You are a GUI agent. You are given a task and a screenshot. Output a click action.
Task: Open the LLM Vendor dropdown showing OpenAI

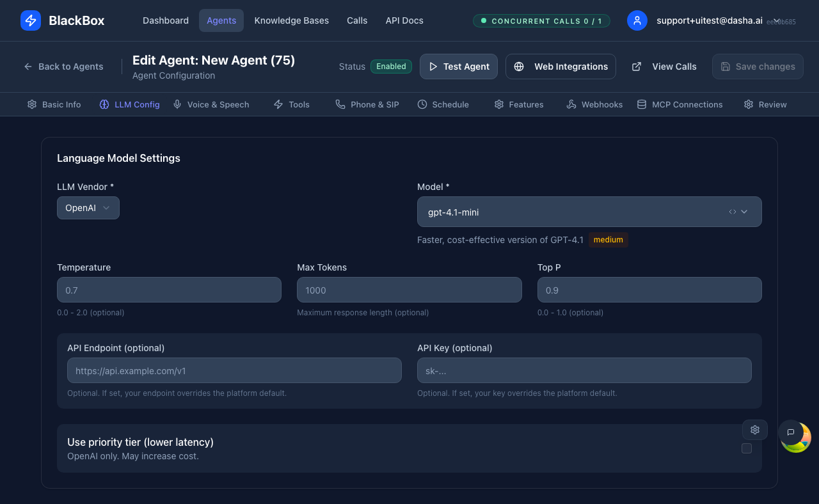88,207
